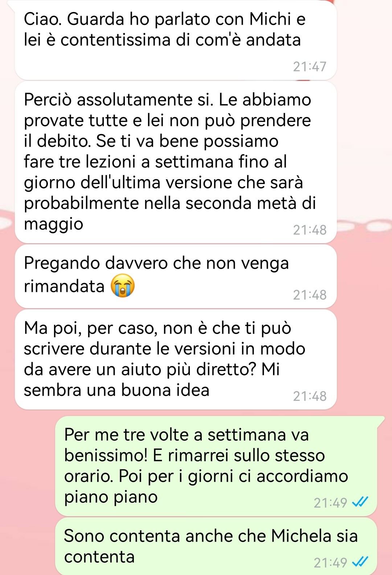Viewport: 392px width, 575px height.
Task: Tap the 'Pregando davvero che non venga' bubble
Action: click(176, 276)
